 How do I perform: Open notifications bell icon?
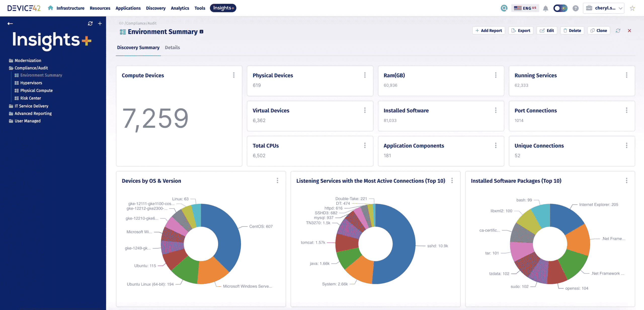click(x=545, y=8)
